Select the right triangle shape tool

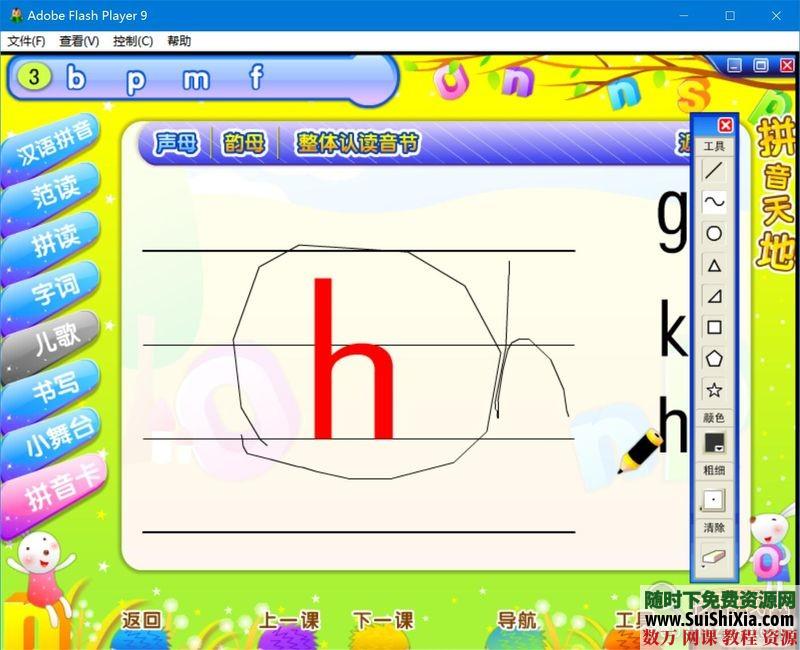click(x=714, y=296)
